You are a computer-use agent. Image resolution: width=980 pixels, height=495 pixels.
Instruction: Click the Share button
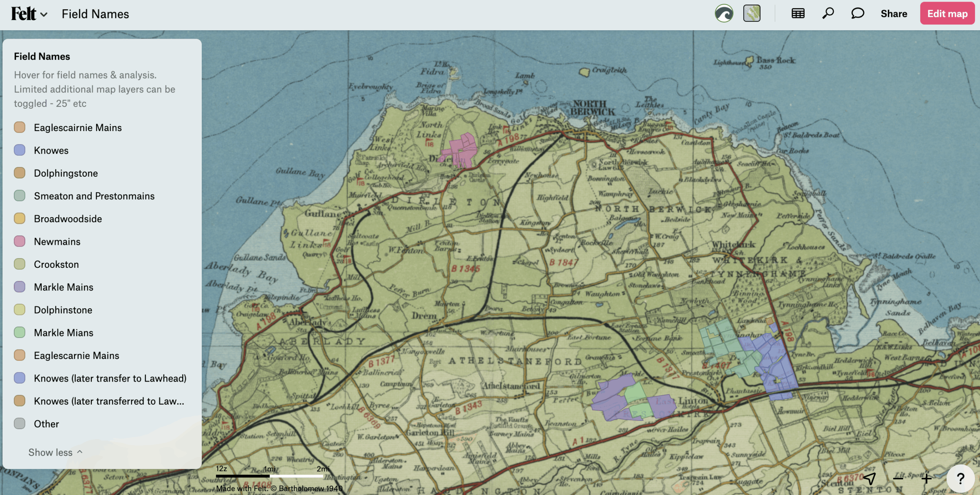click(x=894, y=14)
